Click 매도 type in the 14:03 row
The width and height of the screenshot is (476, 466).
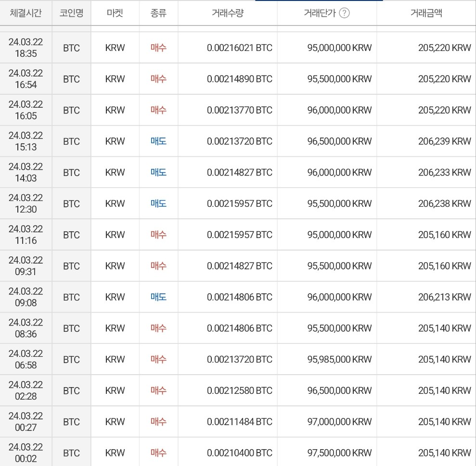[x=158, y=172]
